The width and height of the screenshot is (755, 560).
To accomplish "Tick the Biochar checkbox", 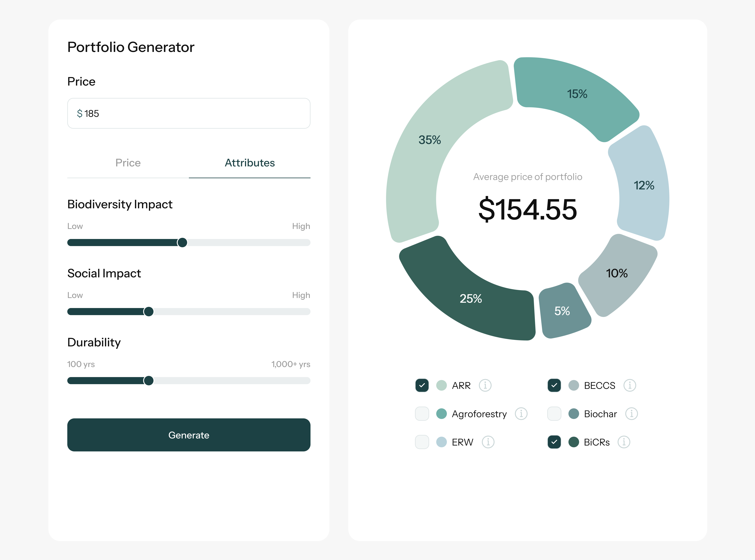I will (554, 414).
